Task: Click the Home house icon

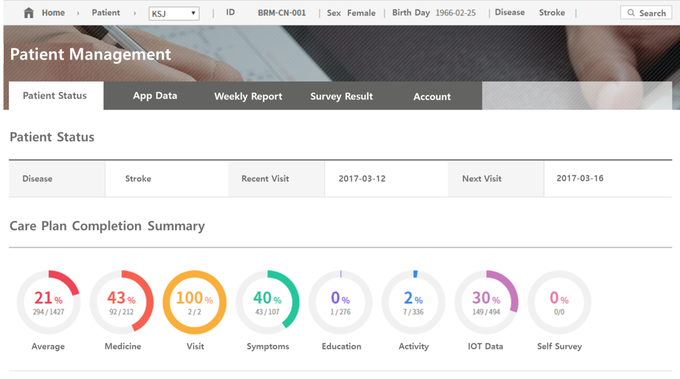Action: click(x=29, y=13)
